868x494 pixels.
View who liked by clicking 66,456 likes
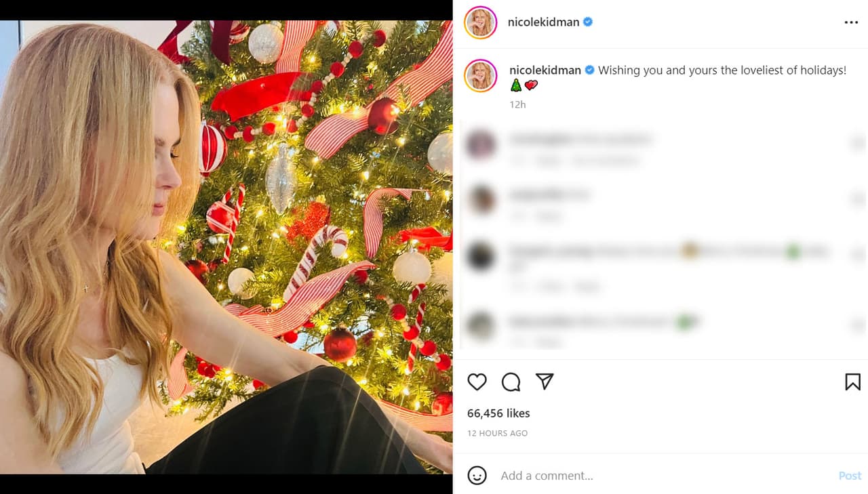[x=498, y=413]
